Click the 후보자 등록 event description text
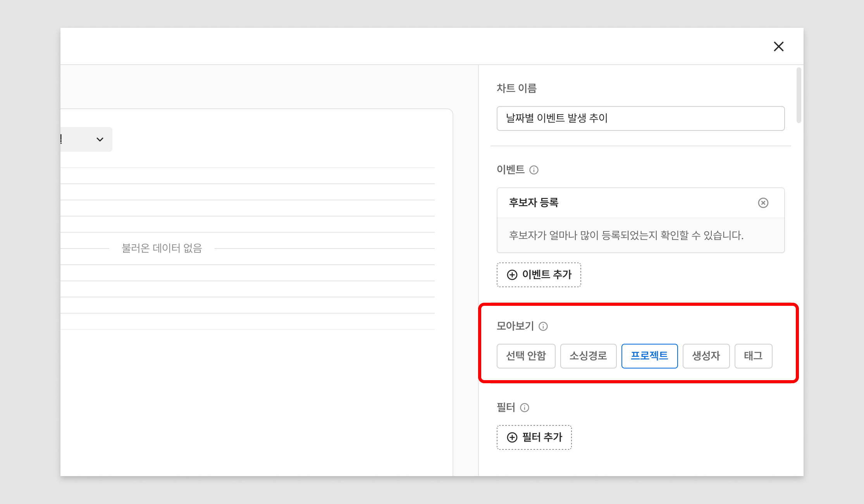 [626, 235]
